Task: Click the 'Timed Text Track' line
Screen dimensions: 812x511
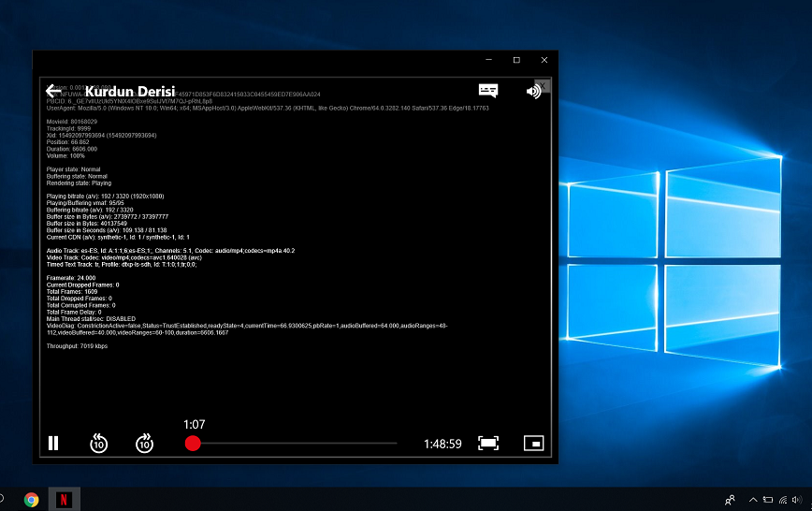Action: (122, 264)
